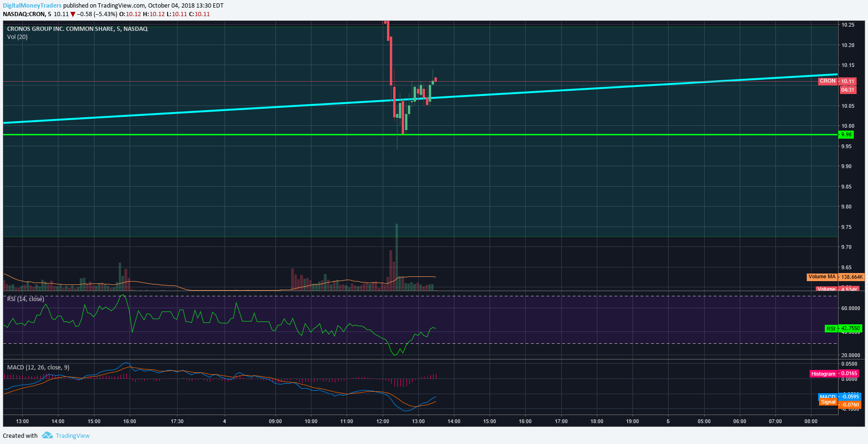Viewport: 868px width, 444px height.
Task: Click the 05:00 time axis label
Action: (x=704, y=422)
